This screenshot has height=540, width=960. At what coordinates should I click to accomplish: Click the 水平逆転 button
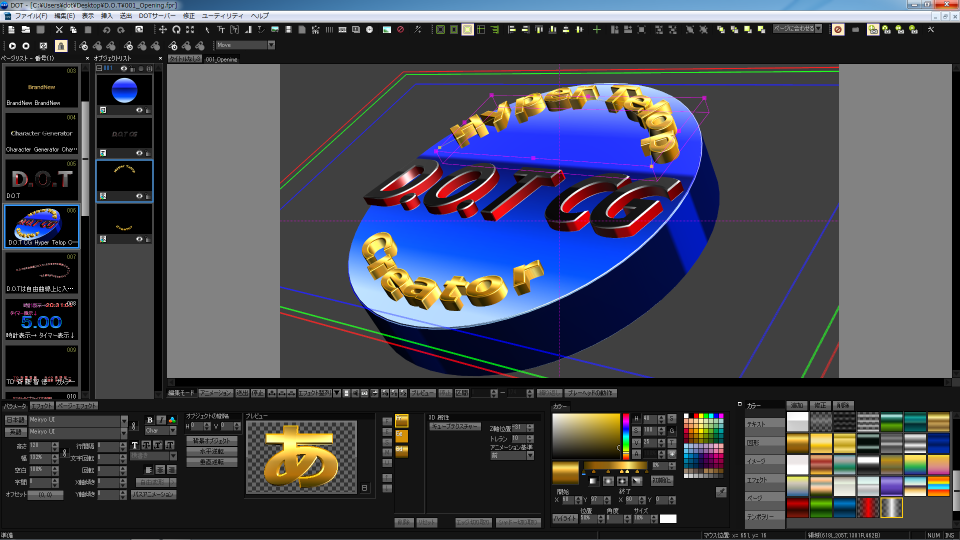coord(212,451)
